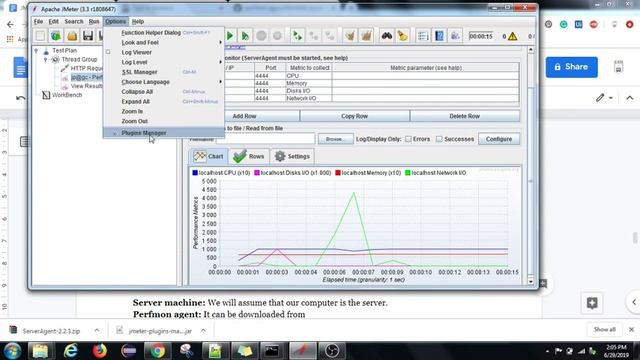Switch to the Rows tab

click(249, 156)
